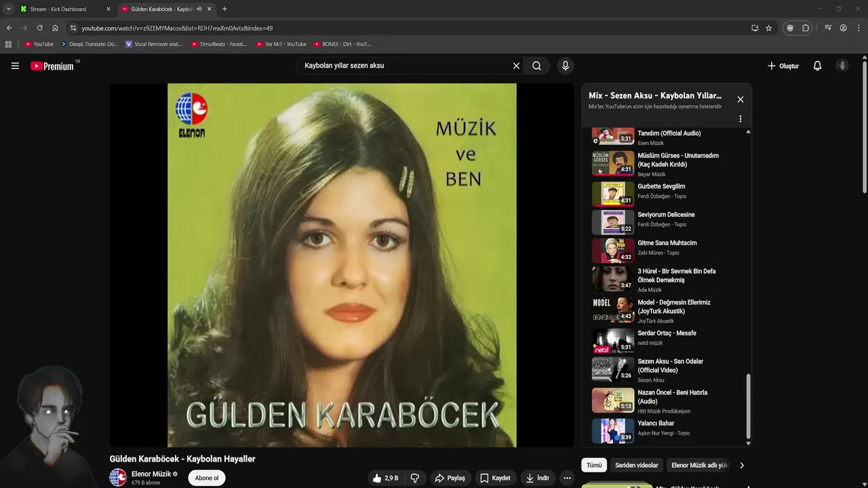
Task: Click the Gülden Karaböcek video player
Action: (342, 265)
